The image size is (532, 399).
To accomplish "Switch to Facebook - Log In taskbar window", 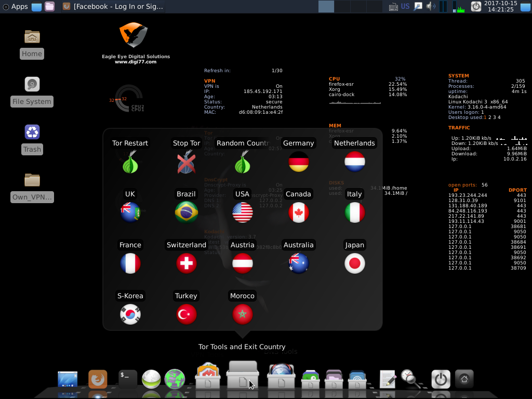I will pos(114,6).
